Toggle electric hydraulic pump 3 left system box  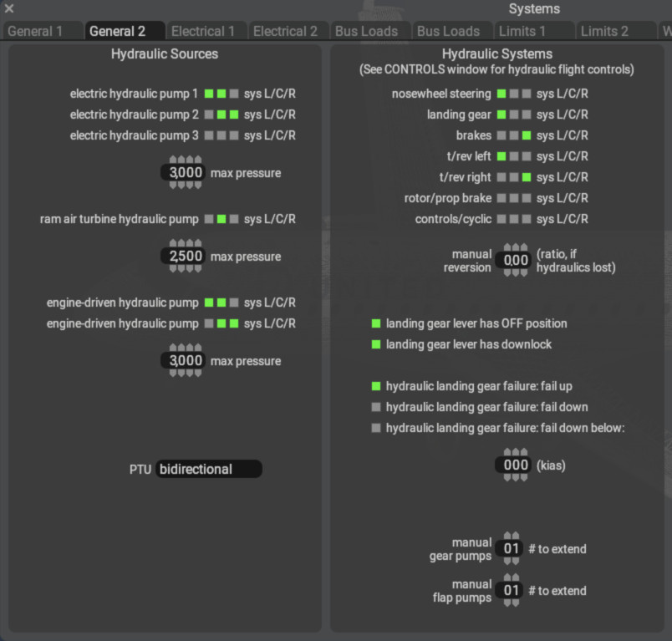(x=209, y=135)
